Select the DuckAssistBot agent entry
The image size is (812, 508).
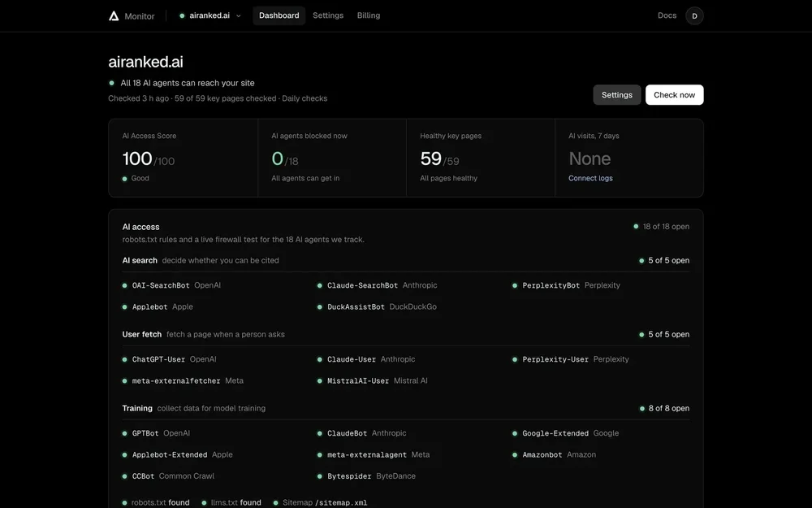pyautogui.click(x=377, y=307)
